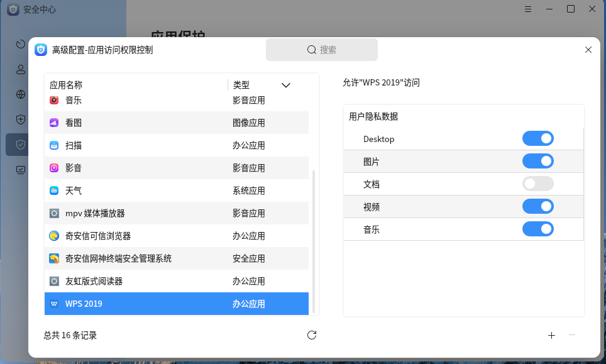
Task: Select the WPS 2019 row
Action: pyautogui.click(x=177, y=304)
